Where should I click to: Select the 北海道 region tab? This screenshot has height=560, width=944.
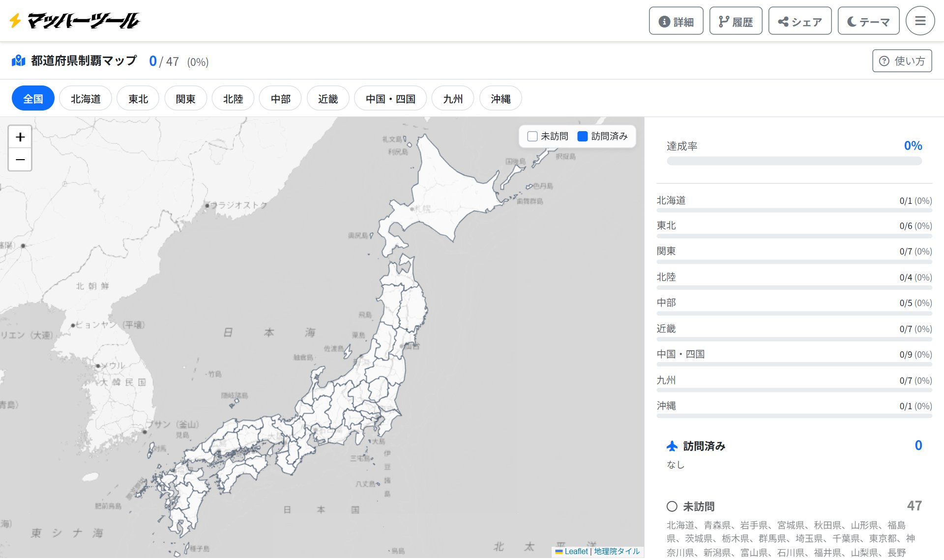[x=86, y=99]
